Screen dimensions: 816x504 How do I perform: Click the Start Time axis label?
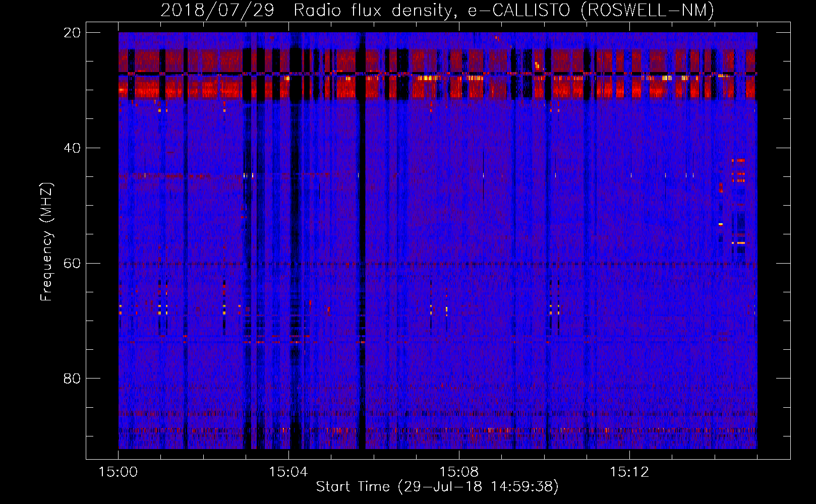[437, 487]
